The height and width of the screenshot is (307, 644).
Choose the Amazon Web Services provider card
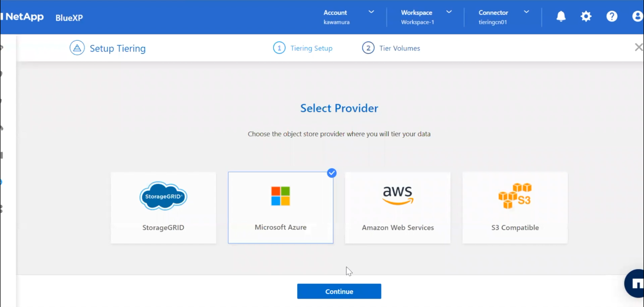click(x=398, y=208)
